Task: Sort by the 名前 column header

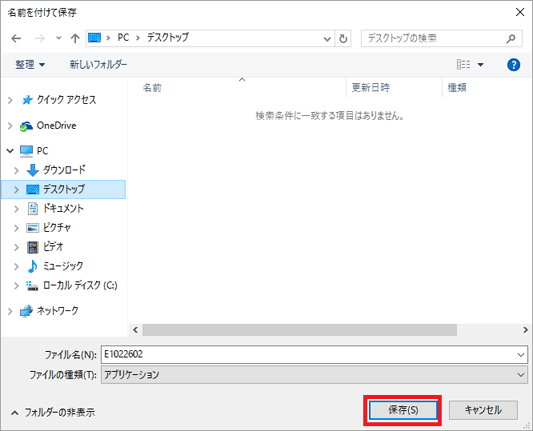Action: pos(152,88)
